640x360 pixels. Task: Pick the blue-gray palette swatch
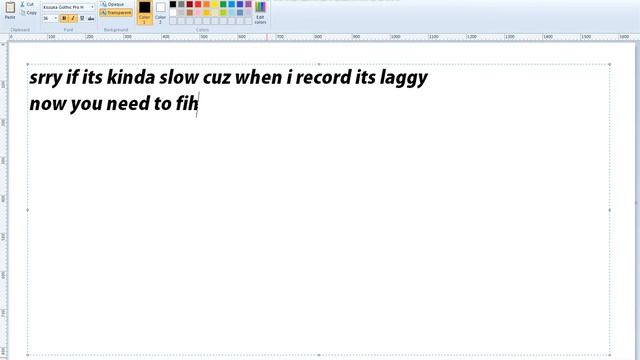click(x=240, y=13)
